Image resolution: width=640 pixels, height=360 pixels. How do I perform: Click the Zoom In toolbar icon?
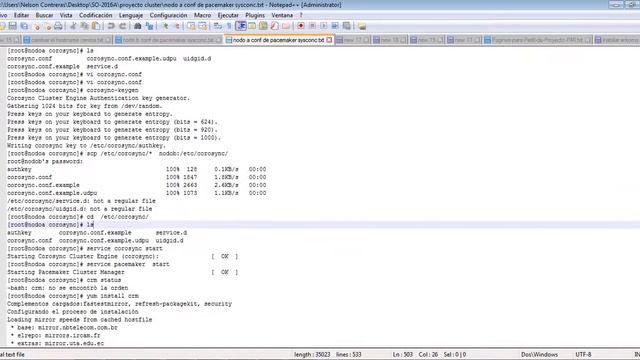click(x=165, y=26)
